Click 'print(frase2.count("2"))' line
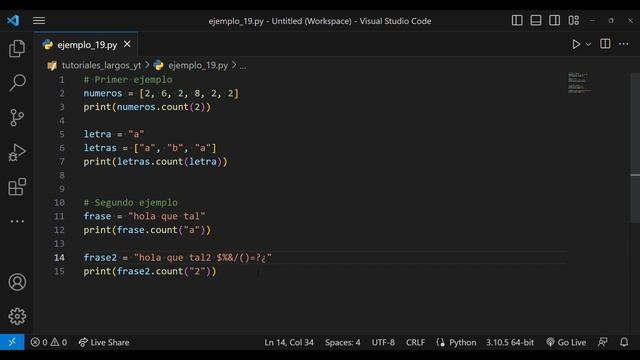The image size is (640, 360). [x=150, y=271]
